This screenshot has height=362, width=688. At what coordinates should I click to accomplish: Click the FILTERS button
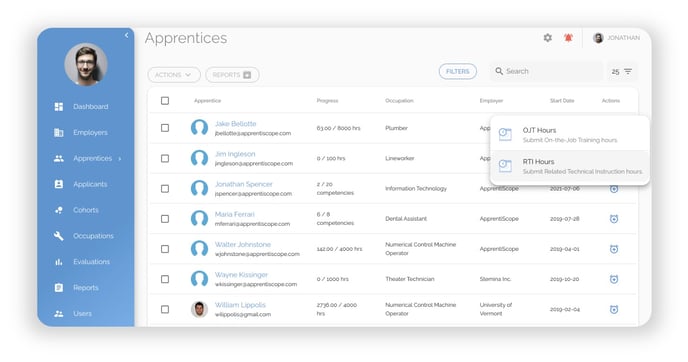tap(458, 72)
